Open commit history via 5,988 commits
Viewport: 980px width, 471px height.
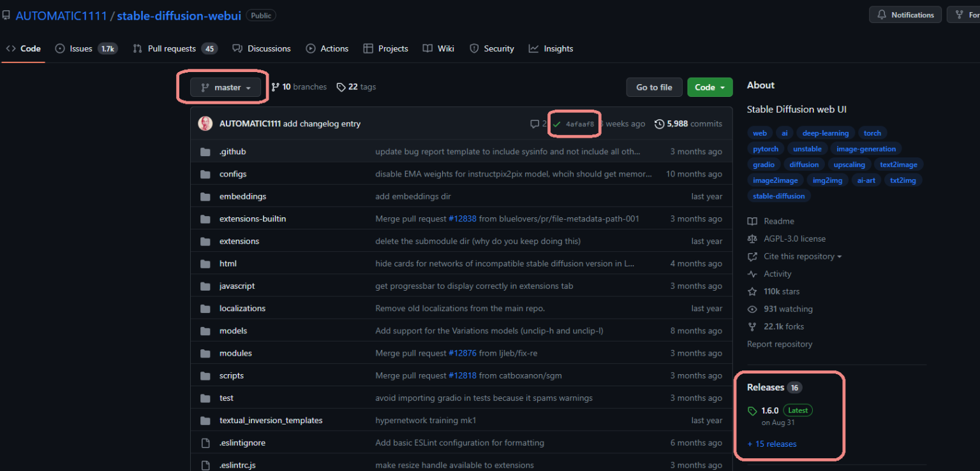[x=688, y=124]
